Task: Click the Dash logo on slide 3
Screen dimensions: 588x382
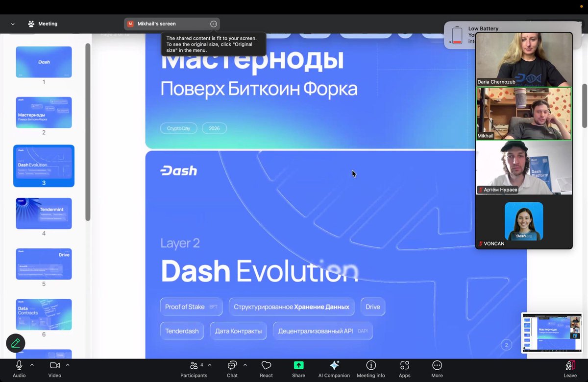Action: point(178,170)
